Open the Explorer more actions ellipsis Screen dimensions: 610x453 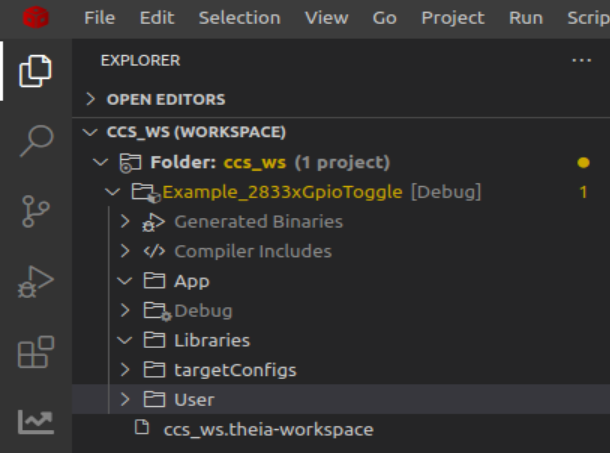(x=582, y=60)
